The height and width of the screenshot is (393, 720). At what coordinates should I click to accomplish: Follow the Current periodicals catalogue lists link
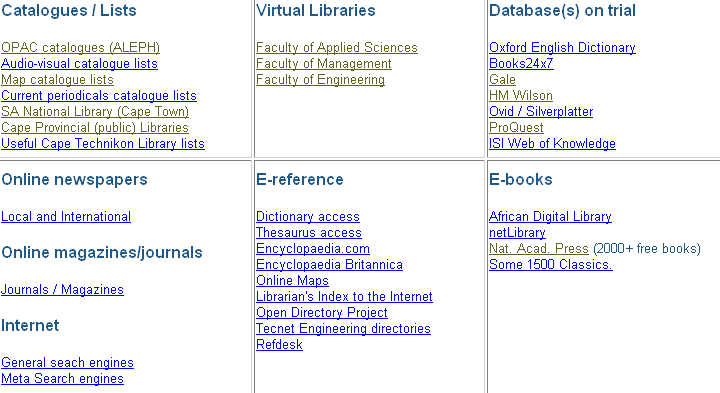pyautogui.click(x=99, y=96)
